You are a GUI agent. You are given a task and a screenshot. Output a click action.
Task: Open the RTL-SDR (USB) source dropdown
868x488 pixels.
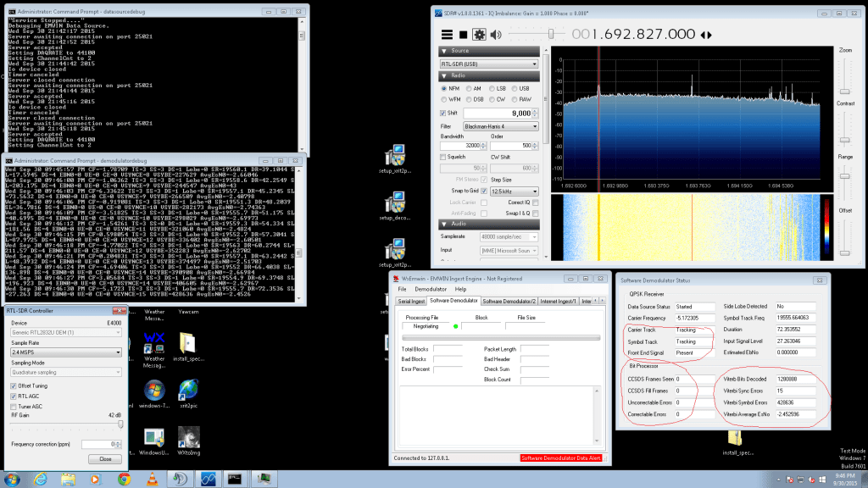[489, 64]
